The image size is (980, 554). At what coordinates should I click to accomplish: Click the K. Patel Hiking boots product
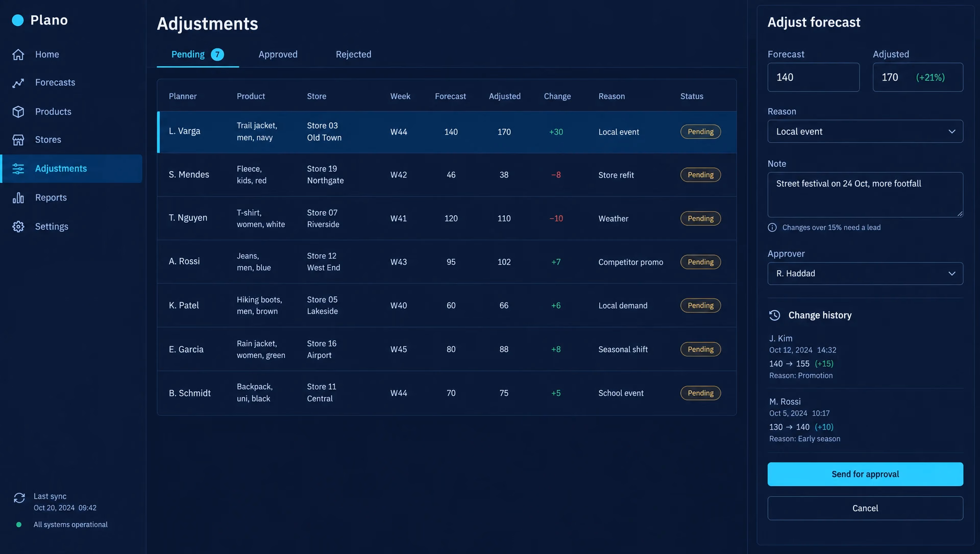coord(259,306)
